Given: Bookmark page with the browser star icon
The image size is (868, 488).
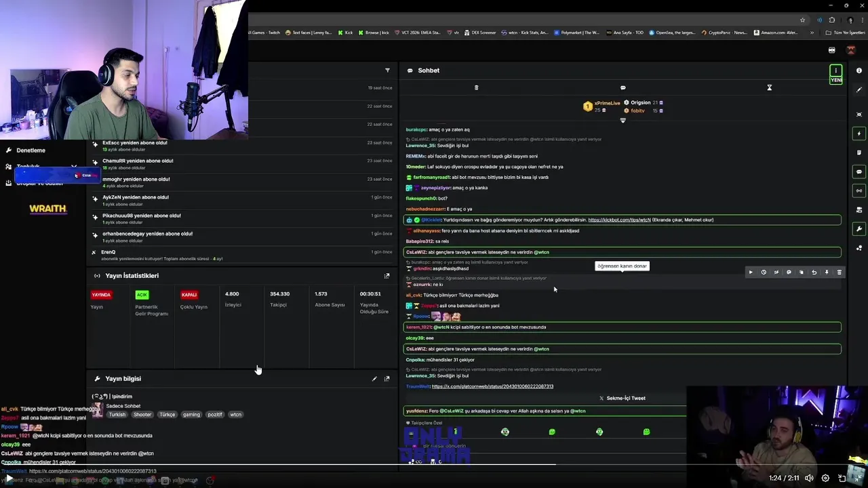Looking at the screenshot, I should [802, 20].
